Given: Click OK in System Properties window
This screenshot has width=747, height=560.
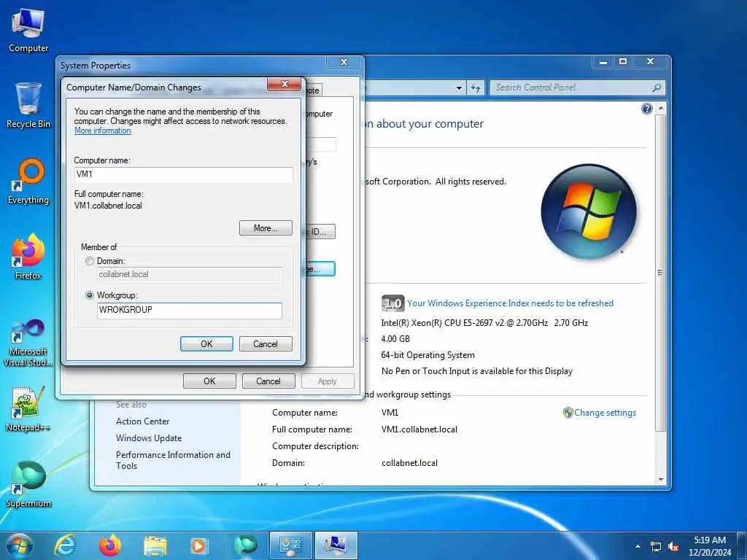Looking at the screenshot, I should (209, 381).
